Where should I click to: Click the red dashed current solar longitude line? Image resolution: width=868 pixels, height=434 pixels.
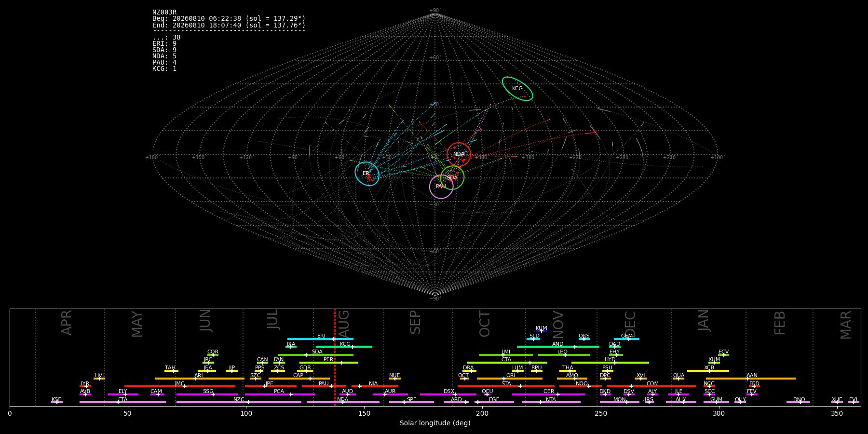click(x=335, y=357)
